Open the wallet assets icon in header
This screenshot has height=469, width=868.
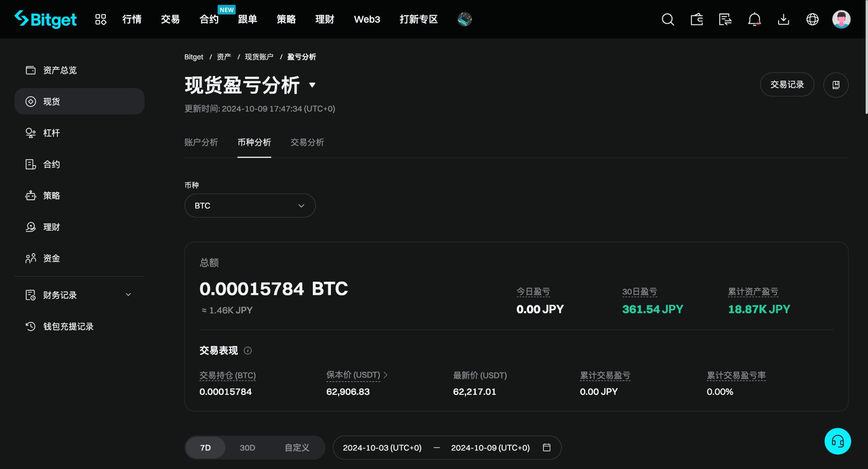point(697,19)
